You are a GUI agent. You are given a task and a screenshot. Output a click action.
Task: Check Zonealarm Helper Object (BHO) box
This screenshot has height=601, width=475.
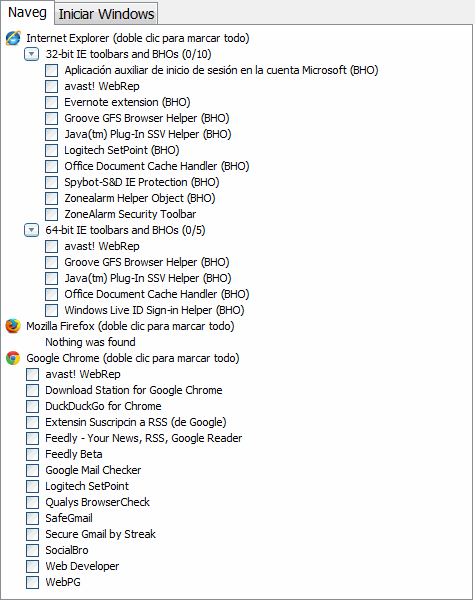(51, 198)
